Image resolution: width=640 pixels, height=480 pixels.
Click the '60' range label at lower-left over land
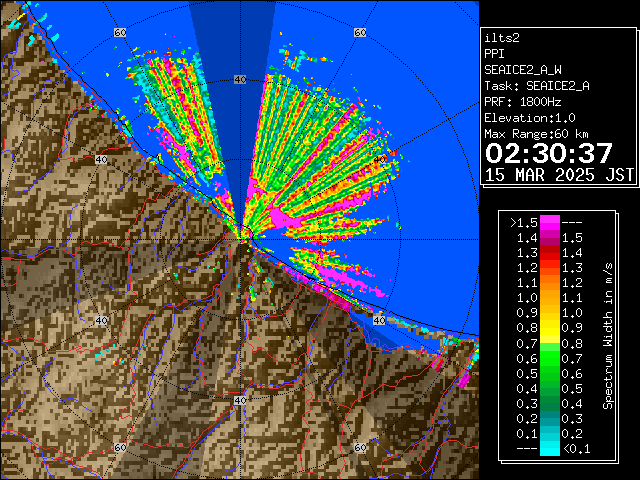coord(120,447)
